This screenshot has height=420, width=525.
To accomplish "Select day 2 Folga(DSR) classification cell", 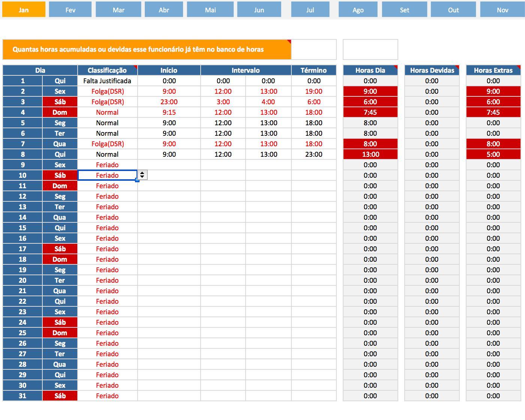I will [107, 91].
